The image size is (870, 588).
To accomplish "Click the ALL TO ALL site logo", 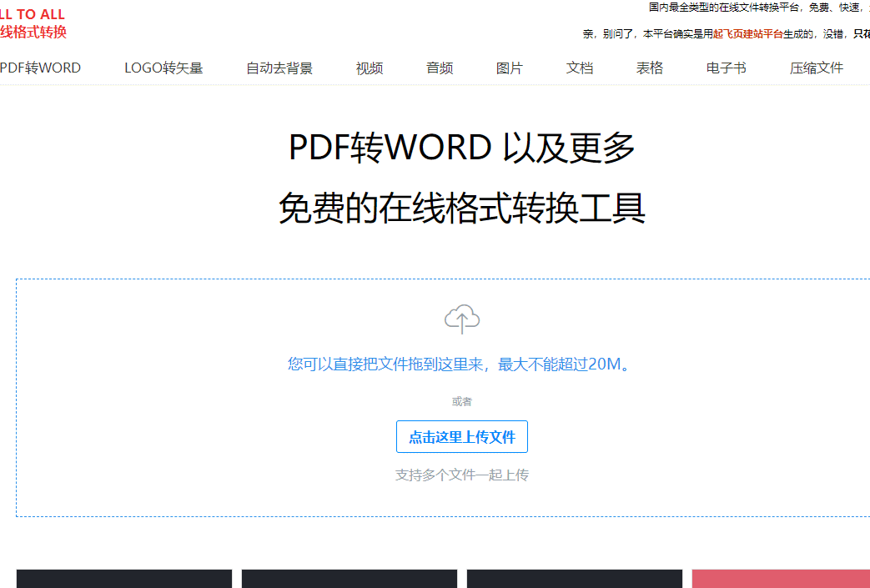I will (x=33, y=23).
